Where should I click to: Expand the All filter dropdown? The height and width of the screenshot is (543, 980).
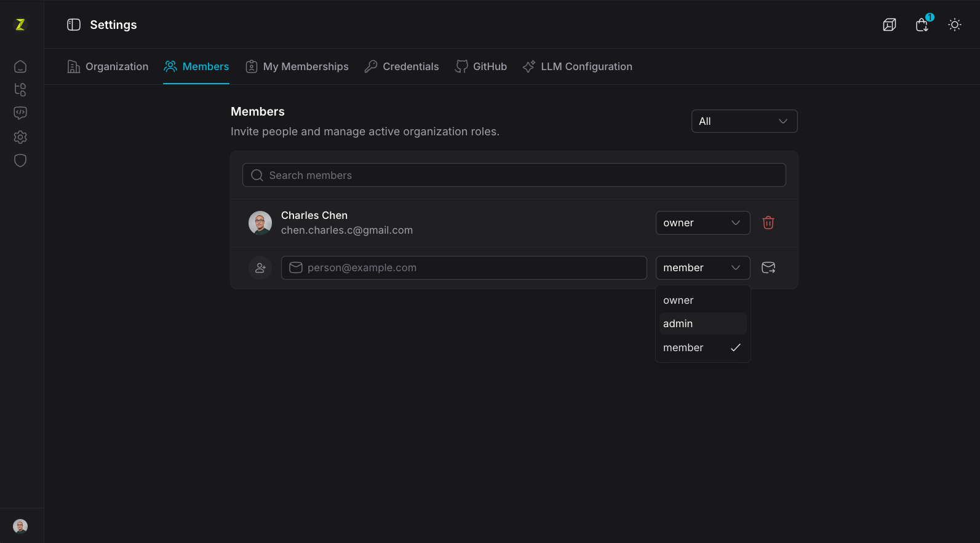[x=744, y=121]
